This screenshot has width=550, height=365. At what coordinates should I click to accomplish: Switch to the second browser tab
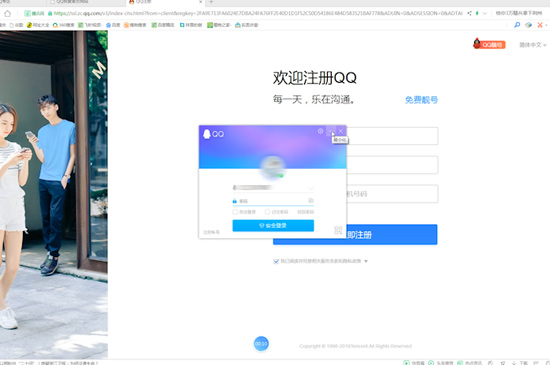86,2
